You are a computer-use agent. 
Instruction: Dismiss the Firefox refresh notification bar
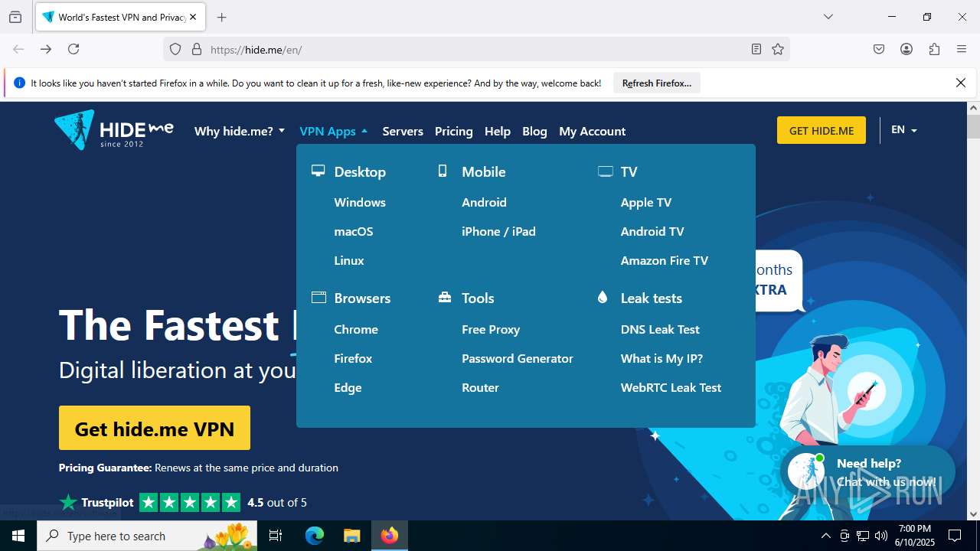(x=961, y=83)
